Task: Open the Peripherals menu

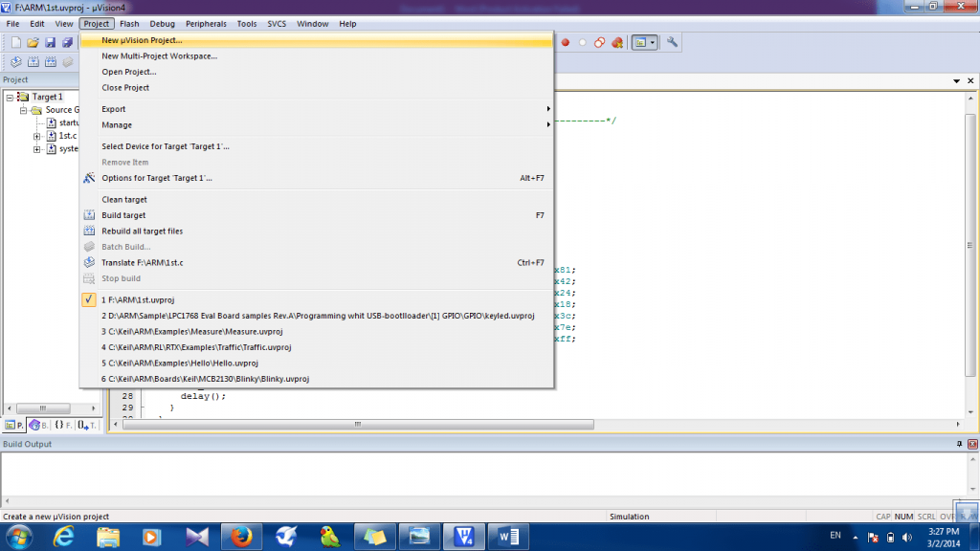Action: tap(206, 24)
